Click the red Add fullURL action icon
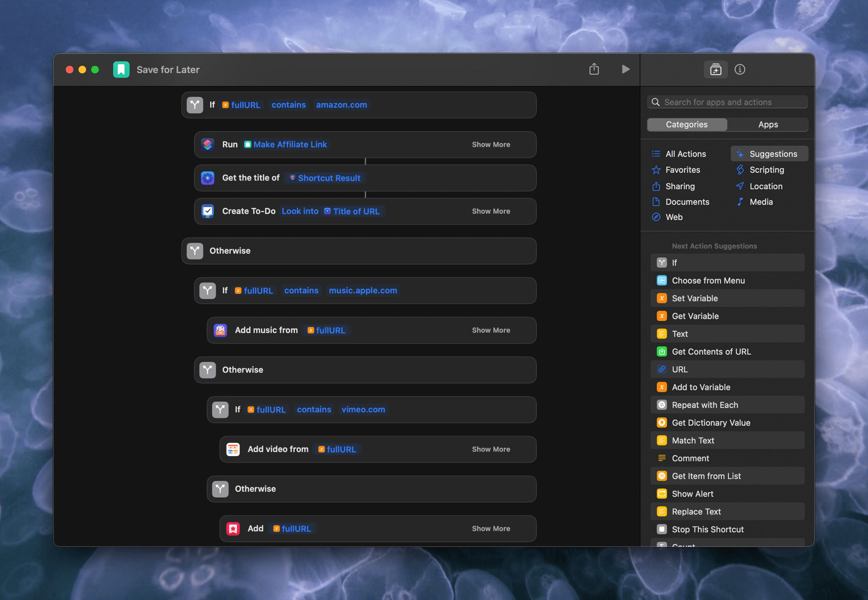868x600 pixels. (233, 529)
